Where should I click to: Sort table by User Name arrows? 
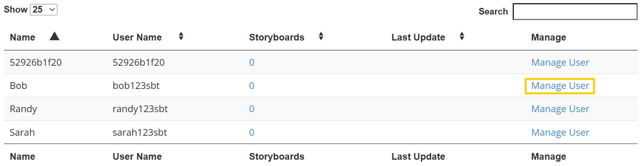(x=181, y=37)
